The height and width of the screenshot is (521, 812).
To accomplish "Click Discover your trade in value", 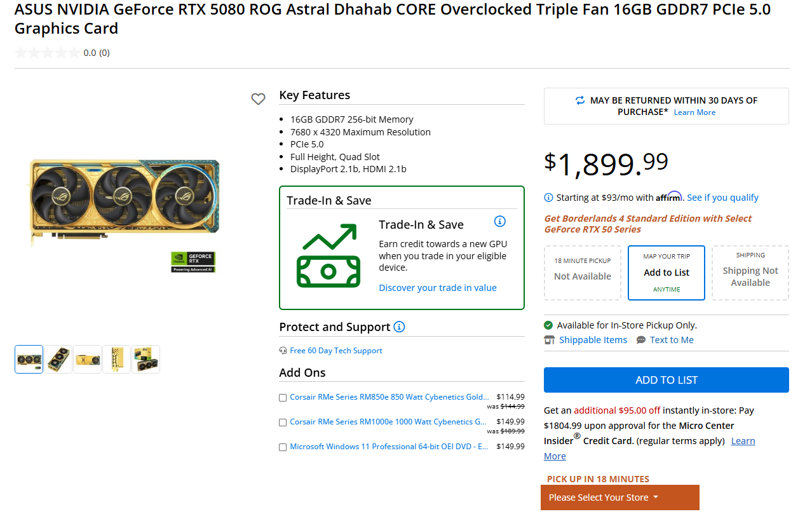I will [437, 287].
